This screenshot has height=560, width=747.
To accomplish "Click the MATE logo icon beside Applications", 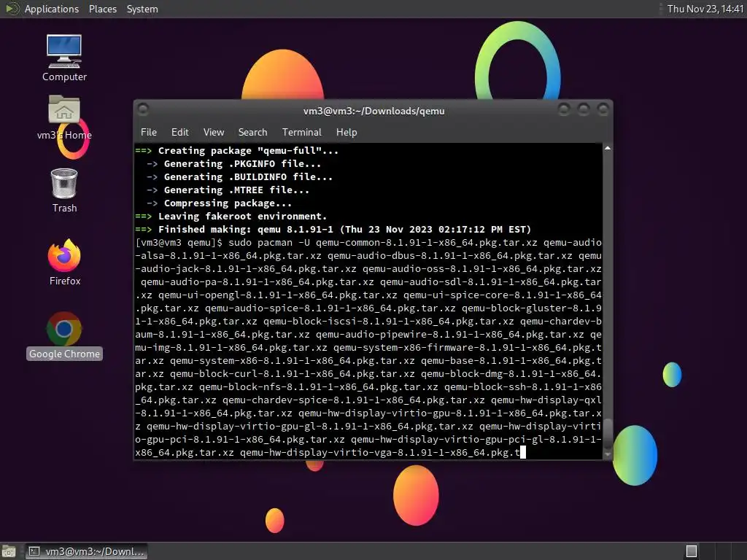I will click(x=12, y=9).
